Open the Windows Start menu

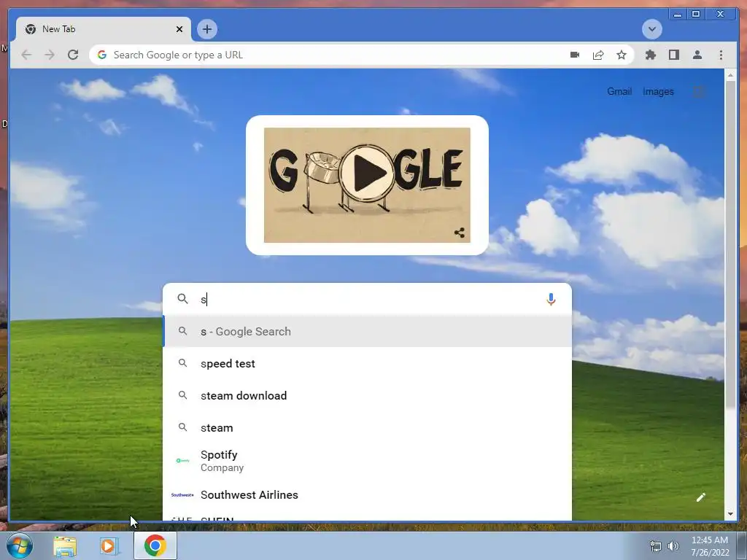20,545
